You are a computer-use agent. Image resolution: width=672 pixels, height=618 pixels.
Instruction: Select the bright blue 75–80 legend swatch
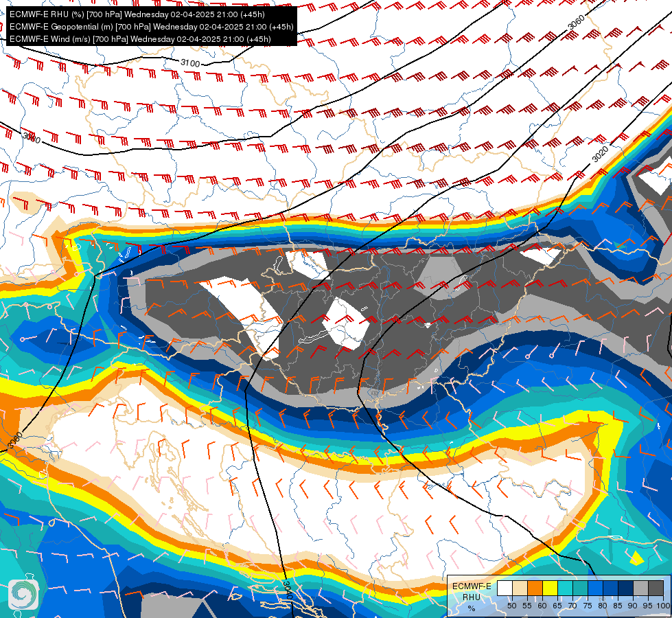coord(595,588)
